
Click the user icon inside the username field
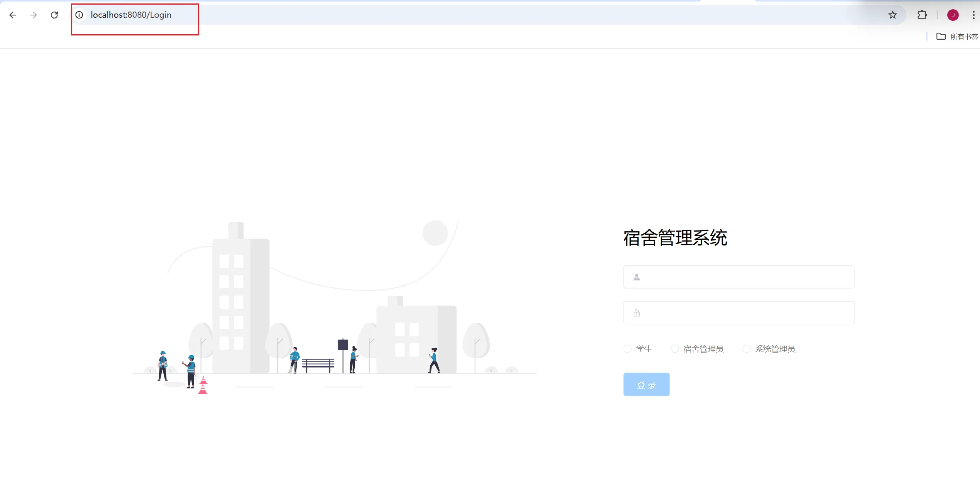tap(637, 277)
